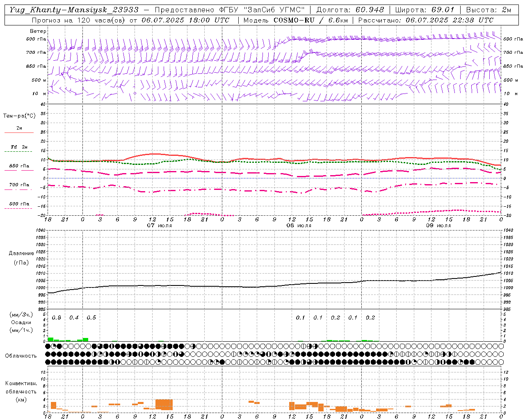Viewport: 525px width, 420px height.
Task: Click the (км) unit under convective cloudiness
Action: (x=21, y=399)
